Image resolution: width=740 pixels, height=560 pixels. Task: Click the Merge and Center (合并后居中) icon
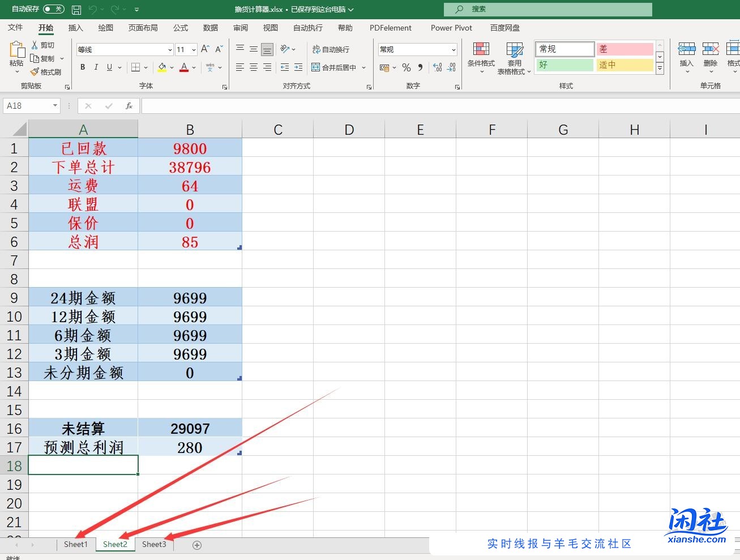316,67
